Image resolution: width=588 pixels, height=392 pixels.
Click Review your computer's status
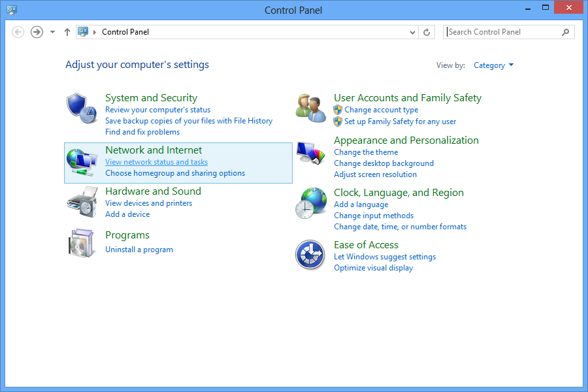(158, 110)
